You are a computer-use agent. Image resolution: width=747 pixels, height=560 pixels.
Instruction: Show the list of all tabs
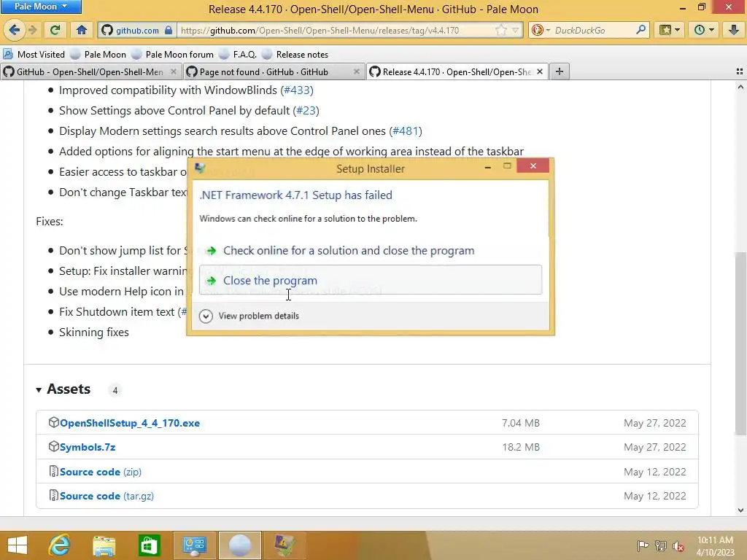[740, 72]
